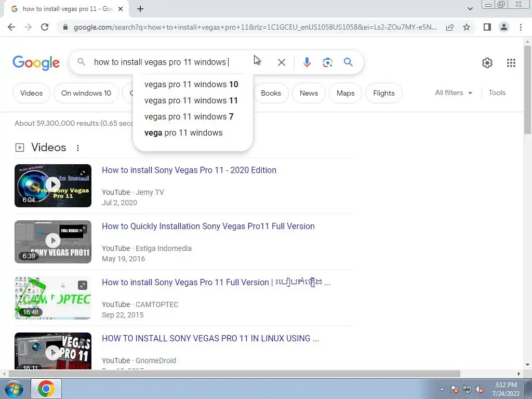Click the muted volume tray icon
The image size is (532, 399).
coord(480,389)
